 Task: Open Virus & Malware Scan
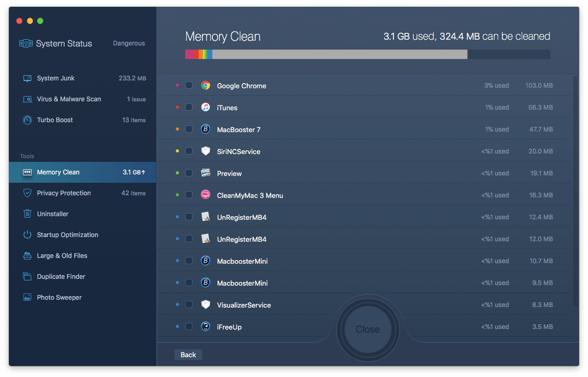pos(82,99)
